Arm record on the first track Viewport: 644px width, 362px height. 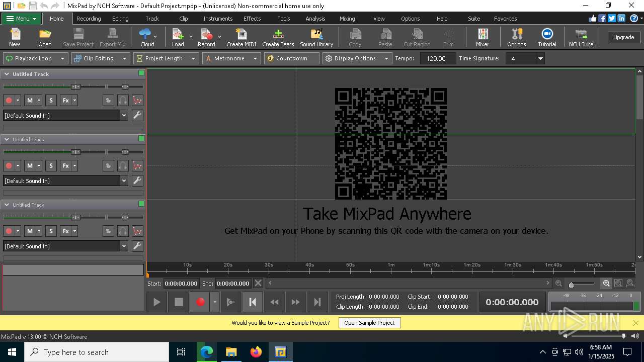tap(9, 100)
